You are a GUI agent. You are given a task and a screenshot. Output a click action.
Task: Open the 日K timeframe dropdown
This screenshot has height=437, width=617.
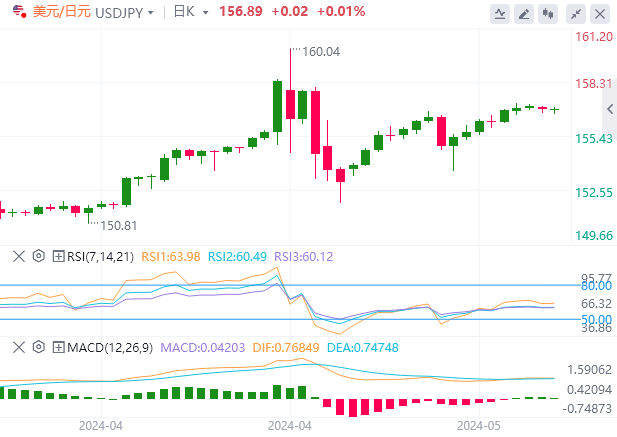pyautogui.click(x=191, y=12)
